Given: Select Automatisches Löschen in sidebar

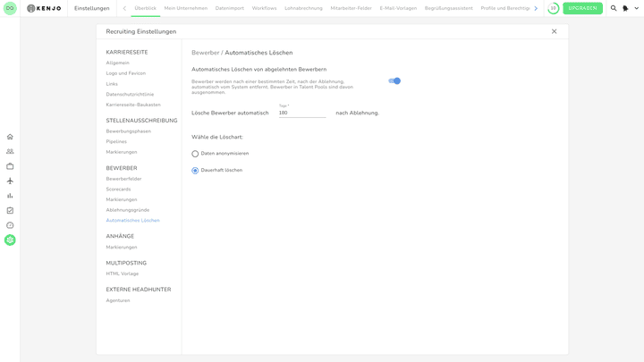Looking at the screenshot, I should (x=132, y=221).
